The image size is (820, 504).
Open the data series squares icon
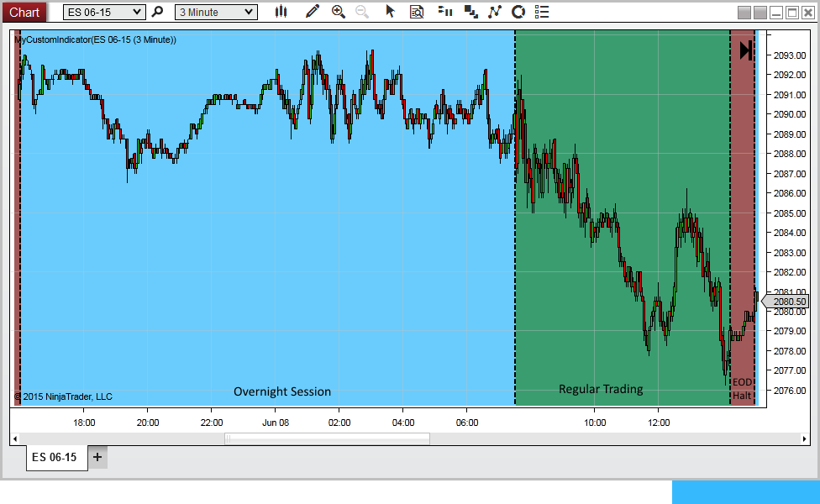(x=470, y=12)
